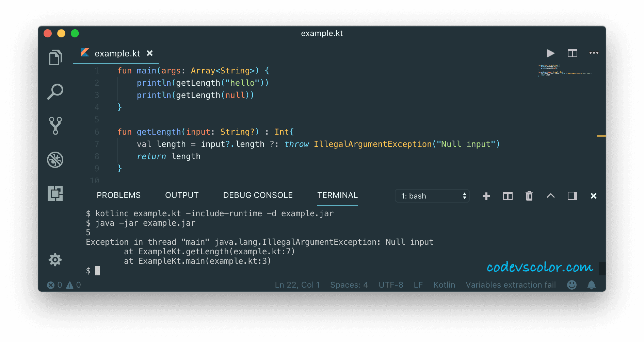
Task: Click 'LF' end-of-line setting
Action: coord(418,285)
